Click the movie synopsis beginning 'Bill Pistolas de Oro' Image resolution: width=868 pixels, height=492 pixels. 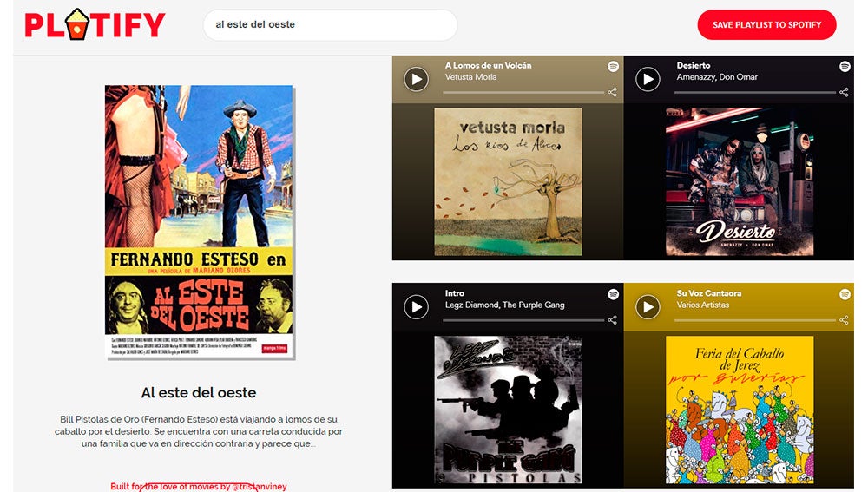pos(199,431)
